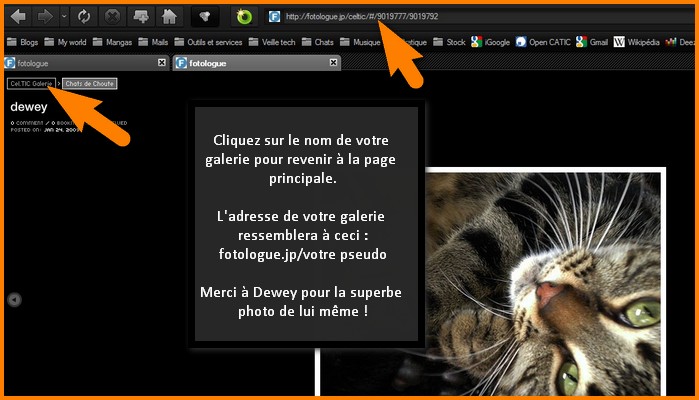Open the Gmail bookmark
Image resolution: width=699 pixels, height=400 pixels.
[592, 42]
